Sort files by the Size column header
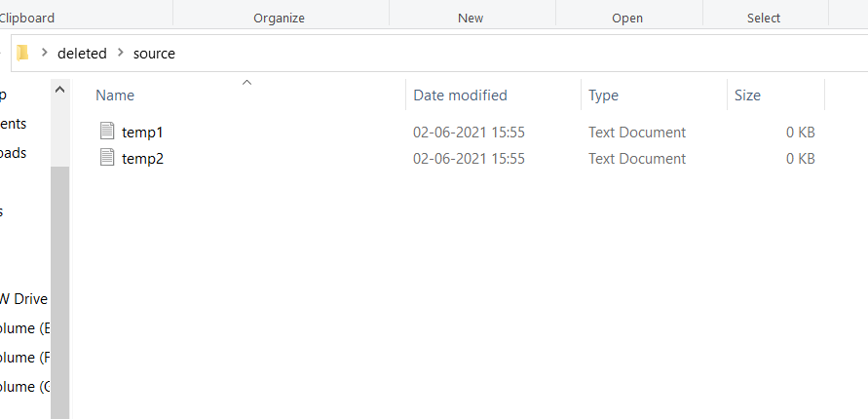 [x=747, y=95]
